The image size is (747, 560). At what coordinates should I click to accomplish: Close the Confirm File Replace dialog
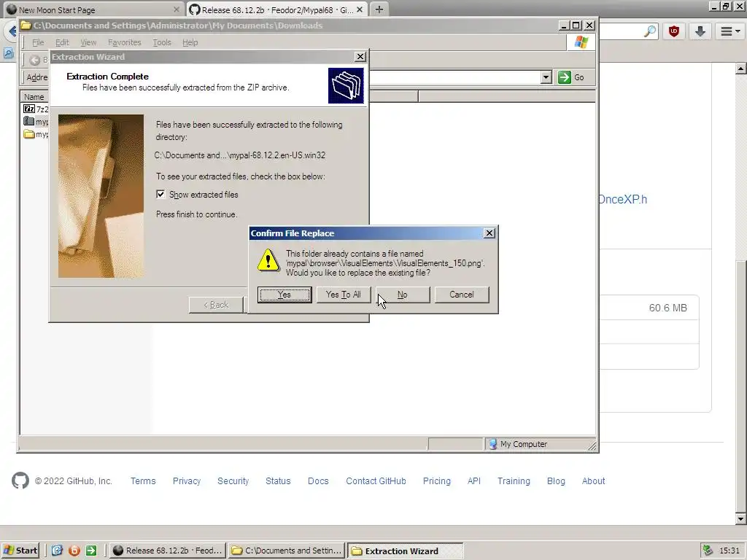click(x=489, y=233)
